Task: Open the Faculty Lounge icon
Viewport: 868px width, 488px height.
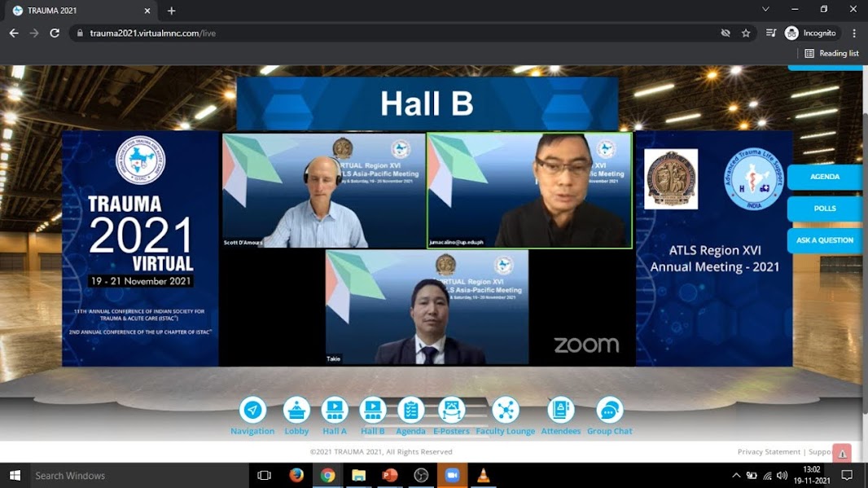Action: pyautogui.click(x=505, y=410)
